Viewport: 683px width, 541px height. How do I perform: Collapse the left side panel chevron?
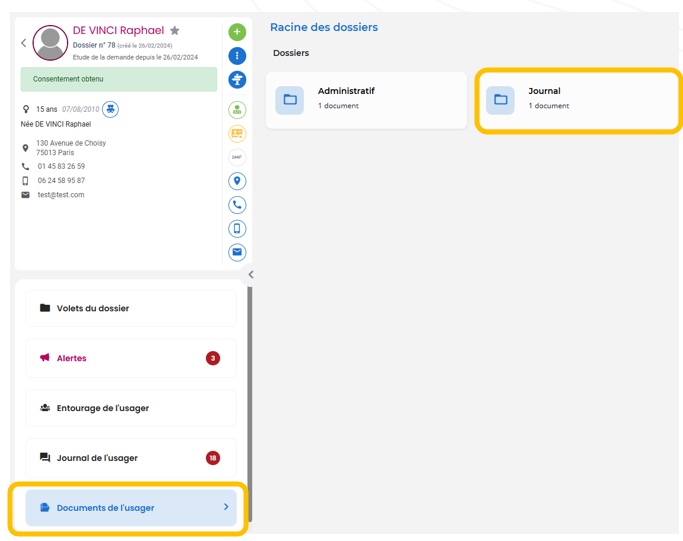(251, 275)
